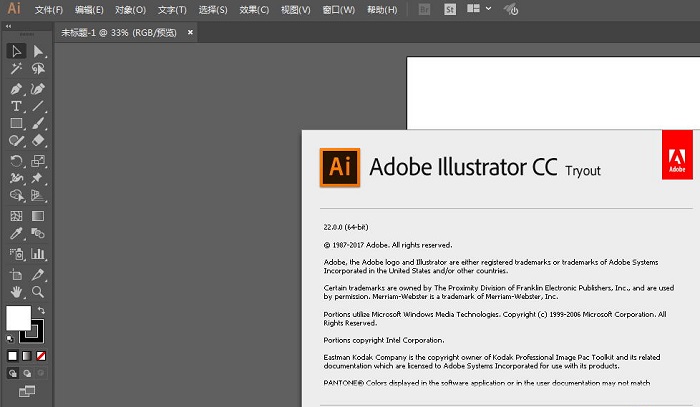Open the 选择(S) menu
This screenshot has height=407, width=700.
pyautogui.click(x=213, y=10)
